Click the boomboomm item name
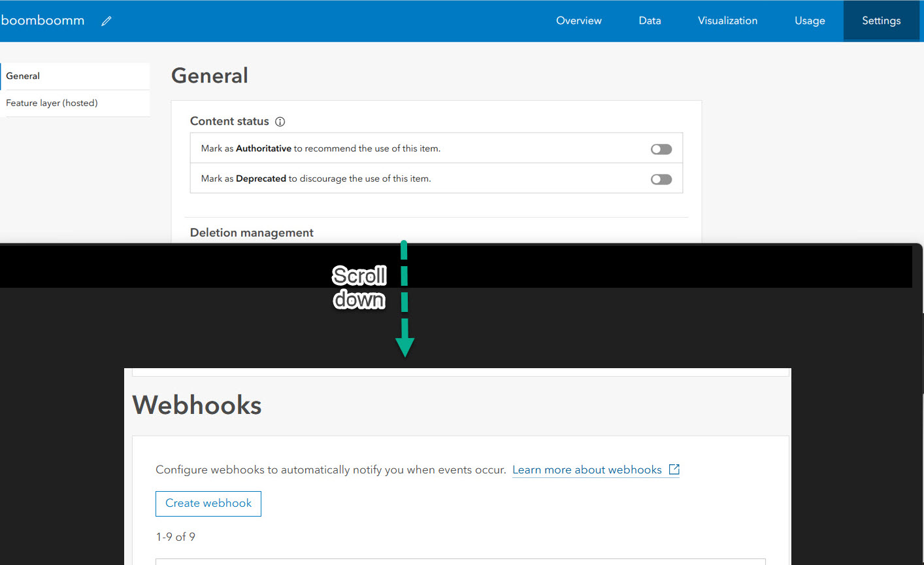Image resolution: width=924 pixels, height=565 pixels. pyautogui.click(x=43, y=20)
